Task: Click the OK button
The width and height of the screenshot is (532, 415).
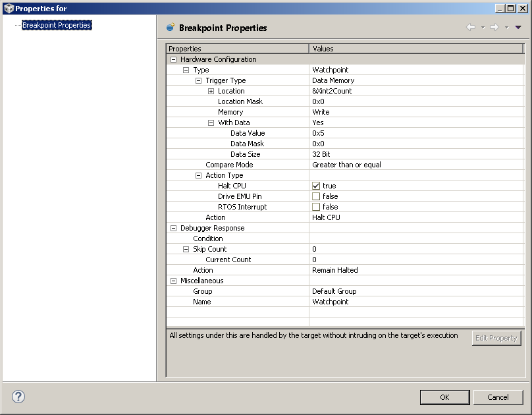Action: 444,397
